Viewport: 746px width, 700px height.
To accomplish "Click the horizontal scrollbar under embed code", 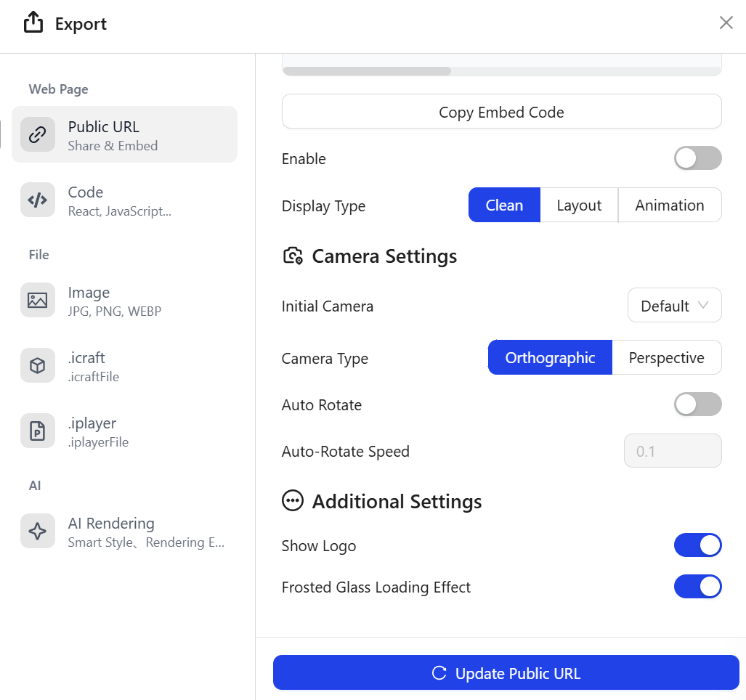I will pos(367,71).
